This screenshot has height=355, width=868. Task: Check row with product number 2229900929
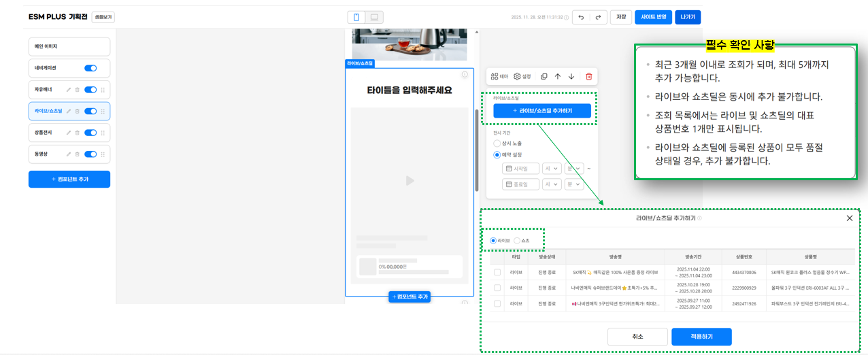click(497, 288)
